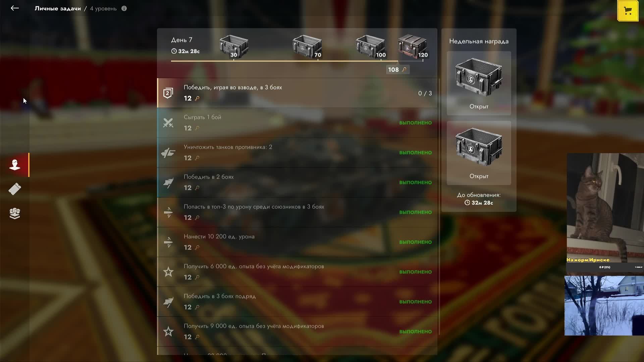Open the crew stack sidebar icon
Image resolution: width=644 pixels, height=362 pixels.
pos(15,213)
